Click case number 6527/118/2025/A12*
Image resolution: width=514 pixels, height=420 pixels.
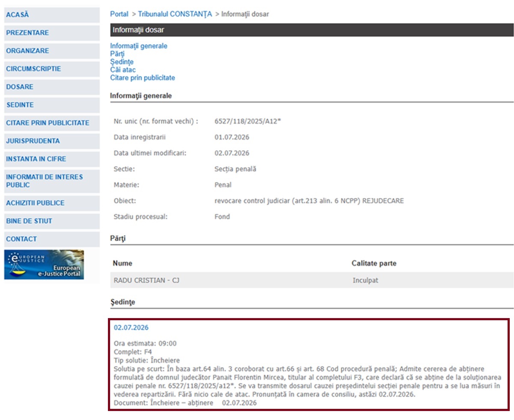click(248, 122)
